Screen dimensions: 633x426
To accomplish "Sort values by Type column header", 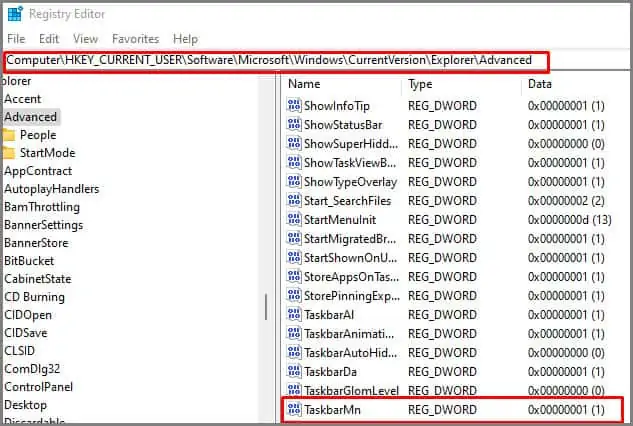I will pos(420,84).
